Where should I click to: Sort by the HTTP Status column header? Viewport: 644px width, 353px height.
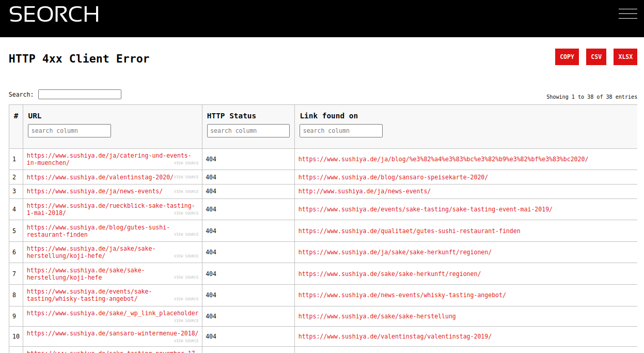pos(231,116)
